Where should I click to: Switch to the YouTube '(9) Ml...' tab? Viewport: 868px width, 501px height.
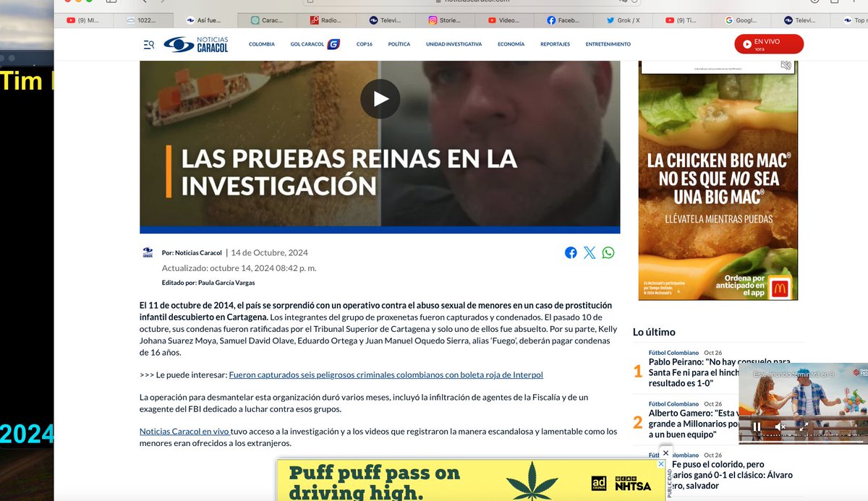tap(84, 21)
